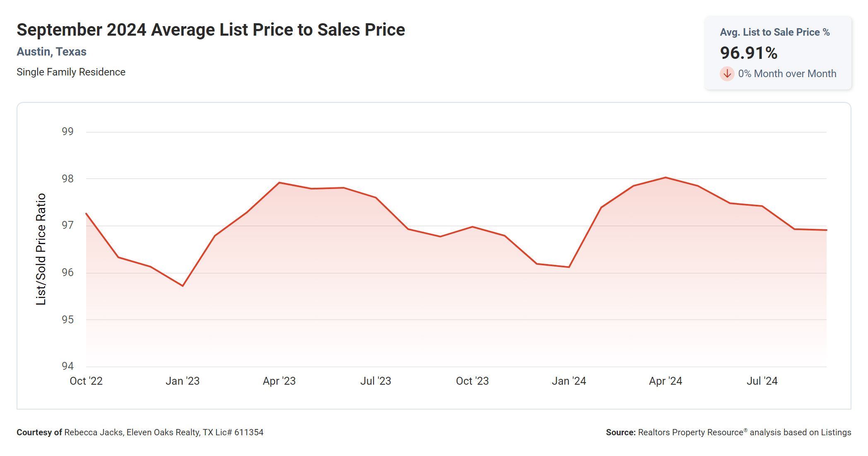
Task: Click the Oct '22 axis label
Action: tap(86, 381)
